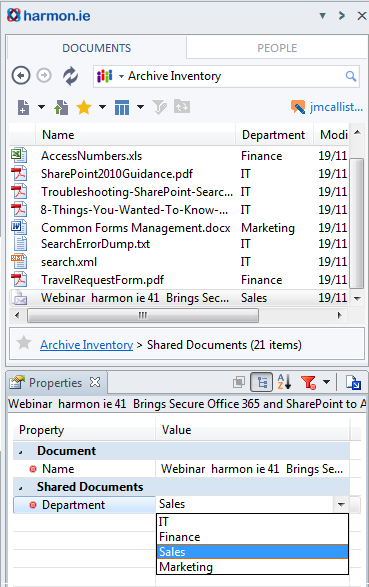Open the properties filter dropdown arrow
Screen dimensions: 369x587
click(x=326, y=382)
